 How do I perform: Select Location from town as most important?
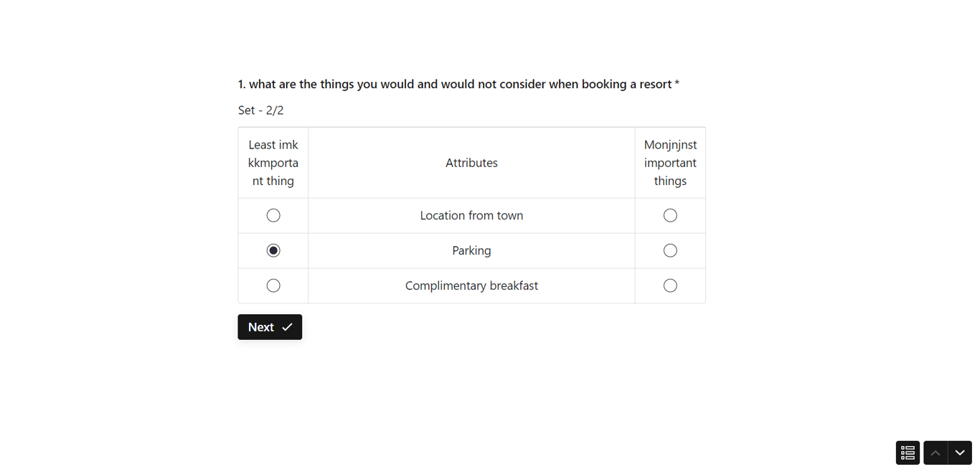pyautogui.click(x=670, y=215)
